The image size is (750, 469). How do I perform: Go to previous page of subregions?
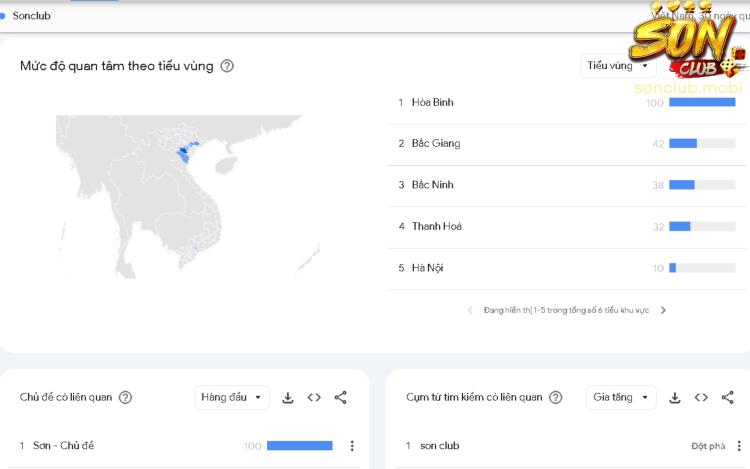click(471, 310)
